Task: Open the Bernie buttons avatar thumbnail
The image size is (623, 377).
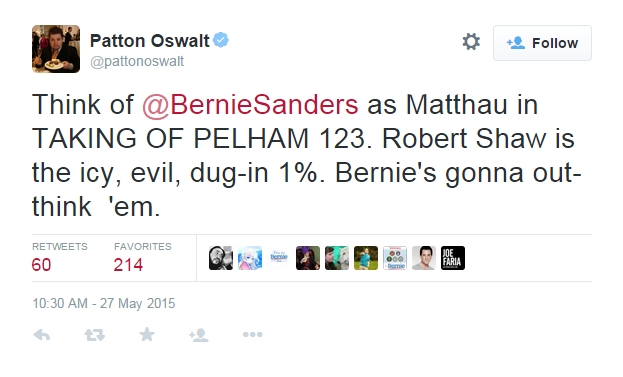Action: coord(395,258)
